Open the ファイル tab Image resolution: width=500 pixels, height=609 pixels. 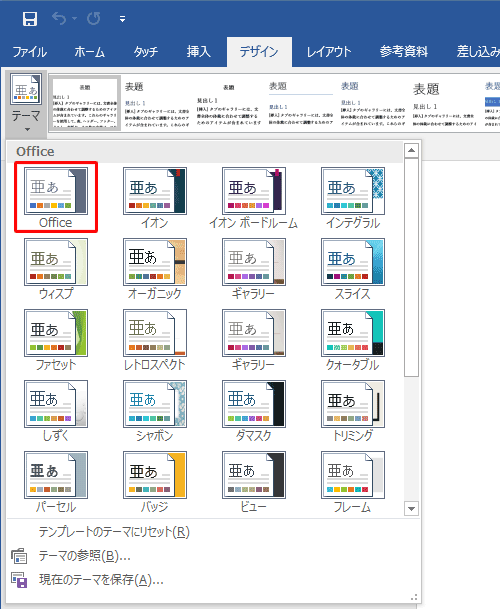click(30, 52)
